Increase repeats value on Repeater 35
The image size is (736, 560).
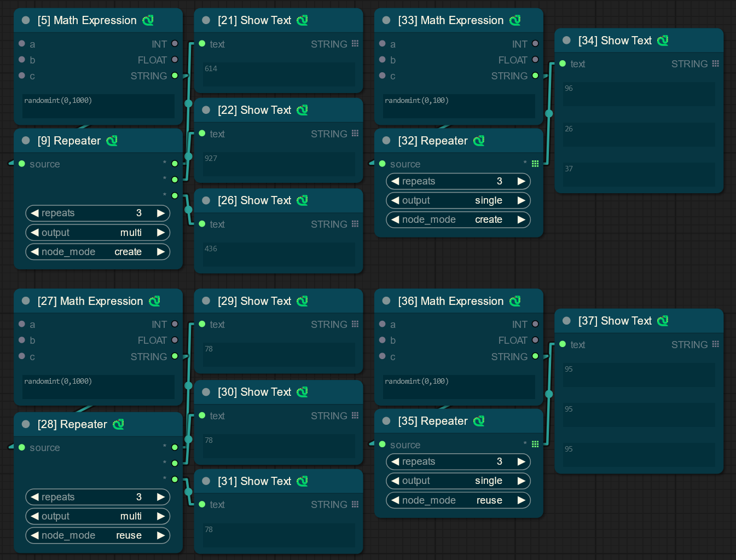coord(521,461)
